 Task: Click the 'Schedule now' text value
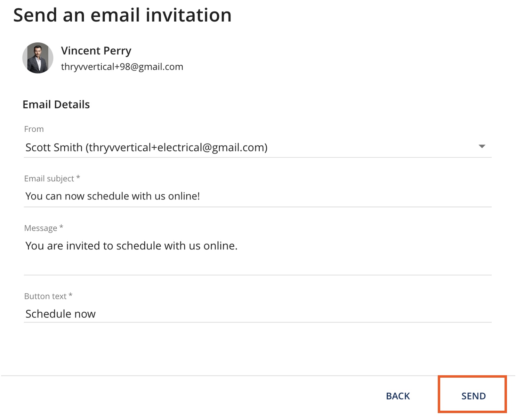61,314
